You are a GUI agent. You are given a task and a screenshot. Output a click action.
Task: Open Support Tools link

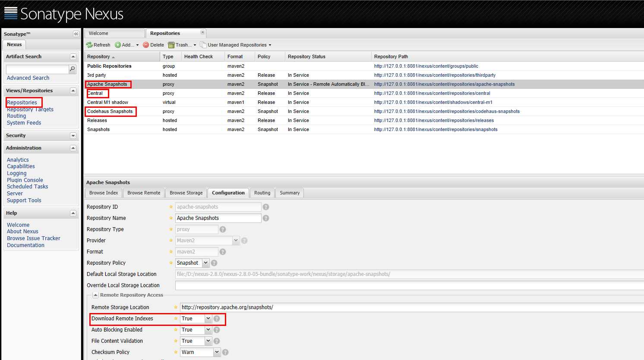[x=24, y=200]
